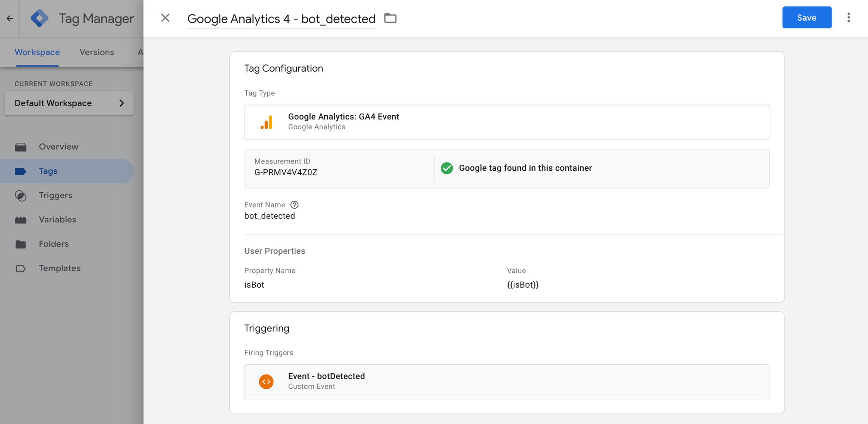
Task: Edit the tag name Google Analytics 4 - bot_detected
Action: click(281, 19)
